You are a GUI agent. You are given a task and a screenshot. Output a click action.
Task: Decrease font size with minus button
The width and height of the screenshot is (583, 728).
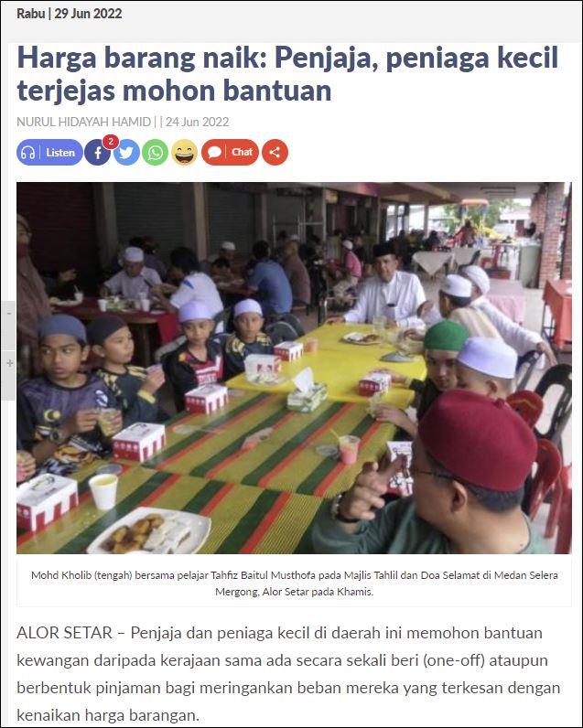click(8, 314)
